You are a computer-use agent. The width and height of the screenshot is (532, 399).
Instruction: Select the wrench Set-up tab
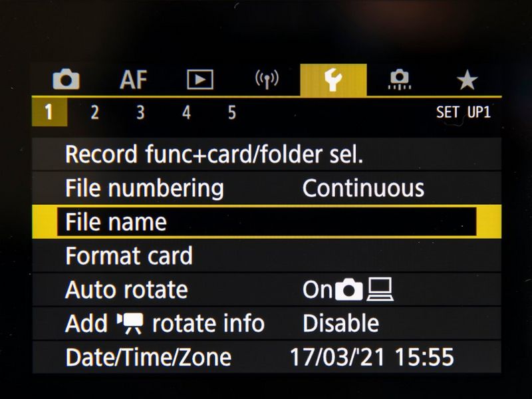(x=333, y=80)
